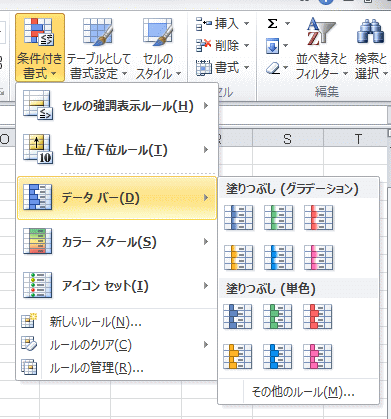Click the 削除 cells button
Screen dimensions: 391x419
[218, 46]
